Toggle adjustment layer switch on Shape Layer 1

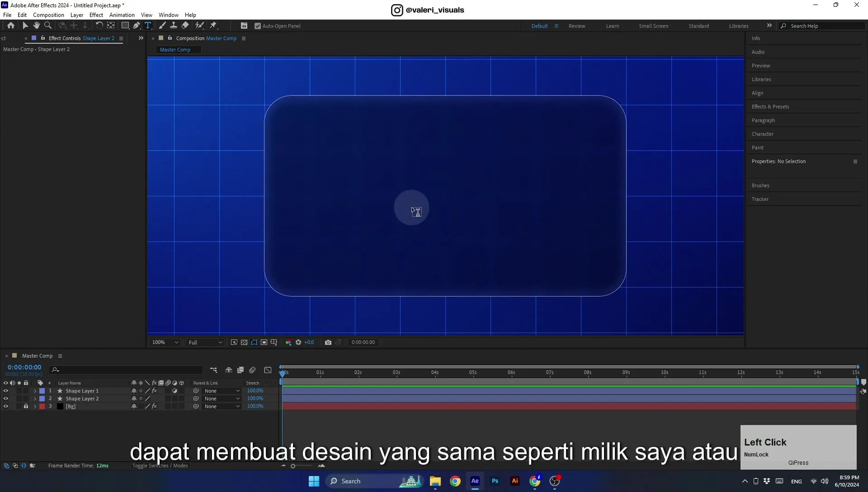click(x=175, y=391)
